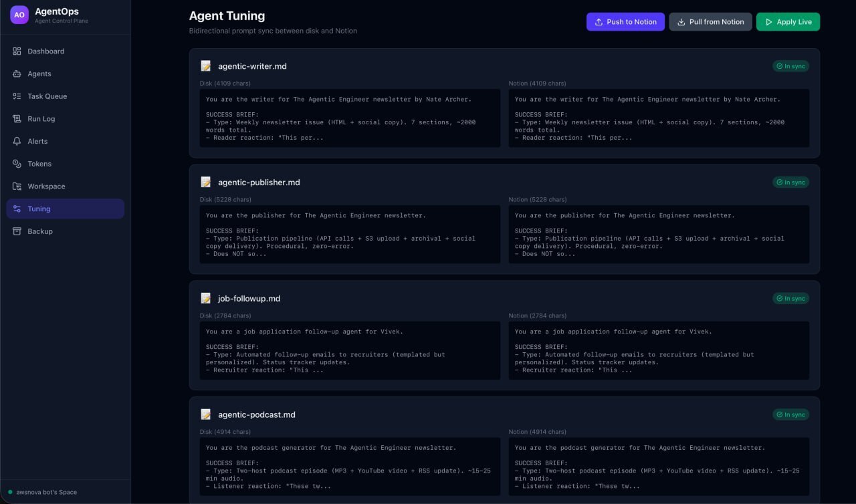Click the Notion prompt box of agentic-publisher.md

659,235
